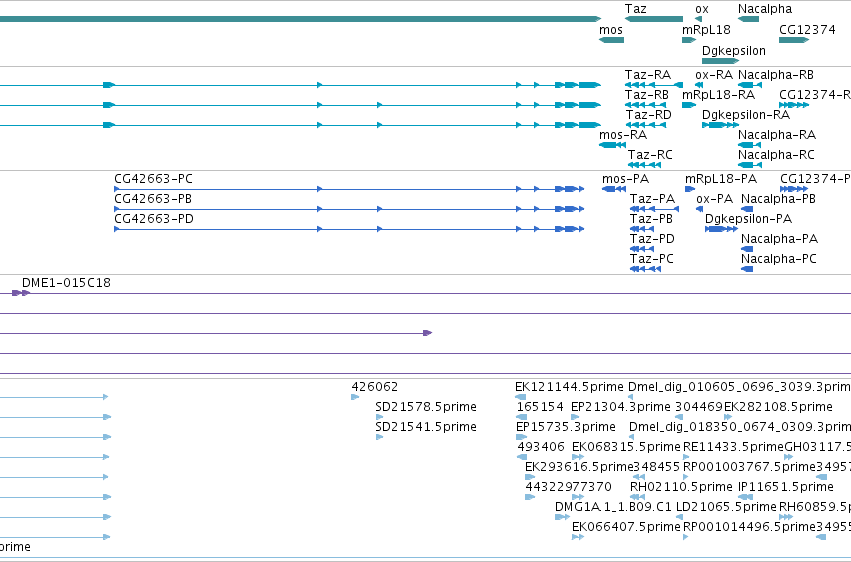Select the Taz-RC transcript label
Viewport: 851px width, 562px height.
point(650,155)
